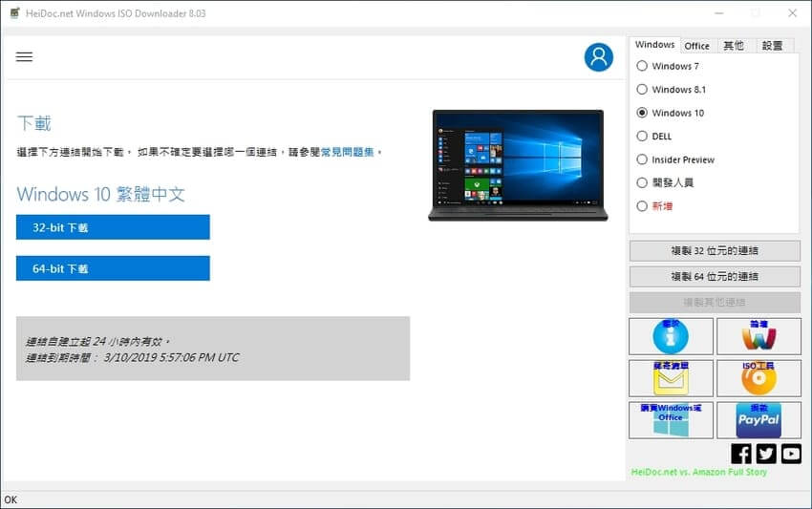Select the DELL radio button

pos(642,136)
